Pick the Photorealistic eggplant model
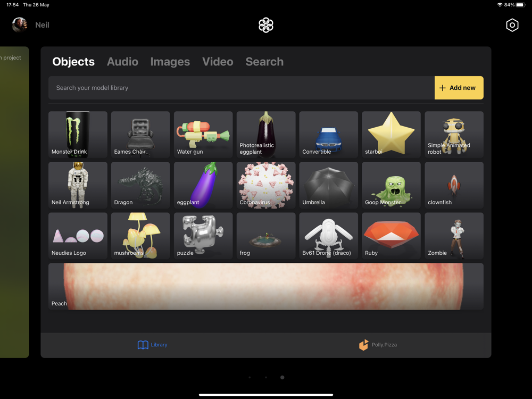This screenshot has width=532, height=399. tap(266, 135)
